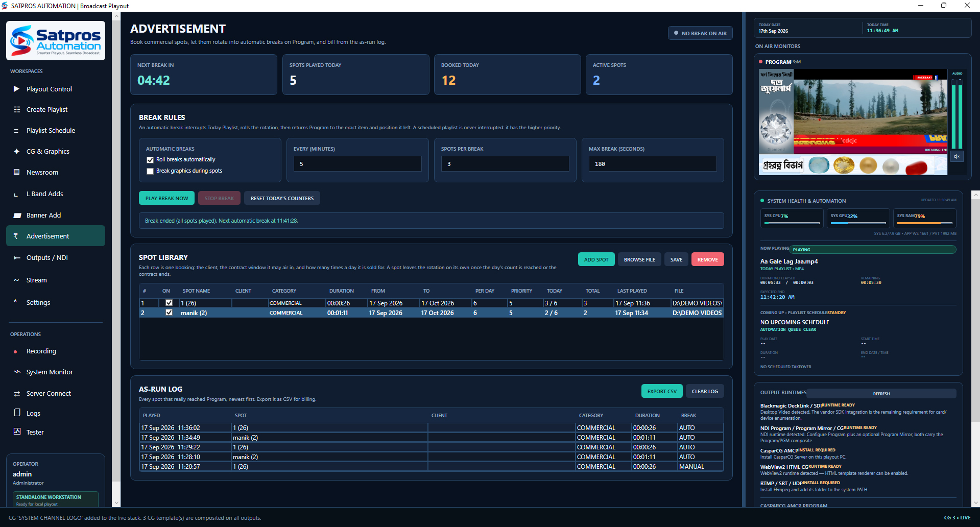Refresh the output runtimes
Screen dimensions: 980x527
(x=881, y=394)
